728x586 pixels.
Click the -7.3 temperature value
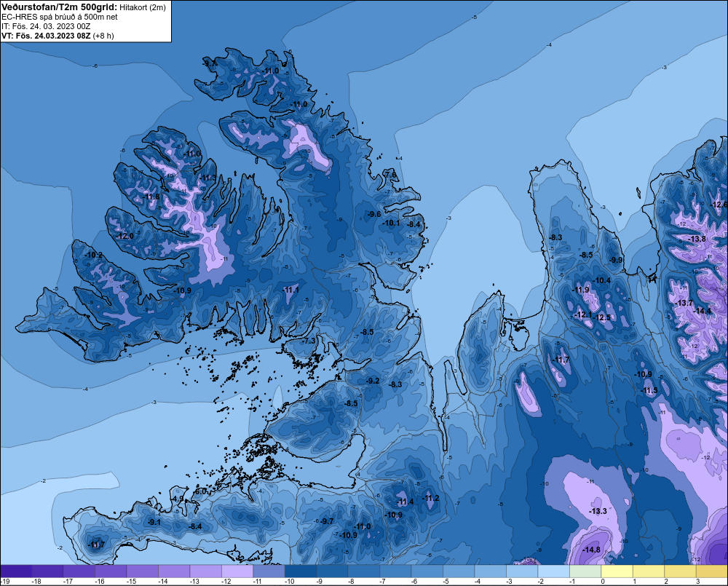coord(309,341)
